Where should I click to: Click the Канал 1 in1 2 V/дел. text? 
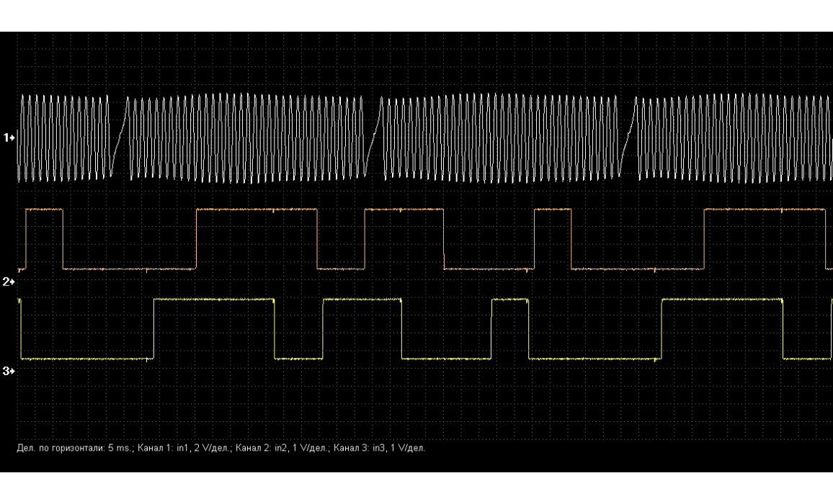[x=183, y=448]
